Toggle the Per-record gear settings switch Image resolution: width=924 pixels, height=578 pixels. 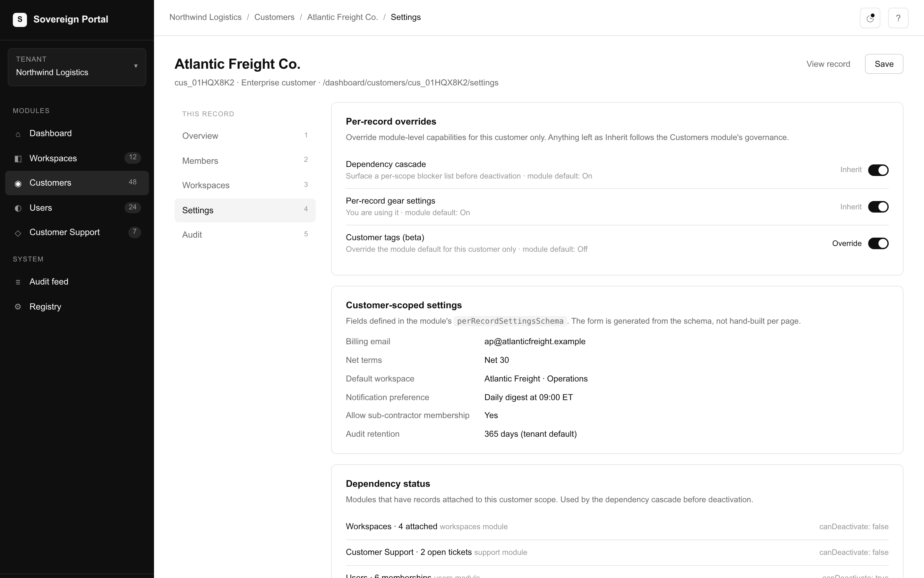pyautogui.click(x=878, y=207)
